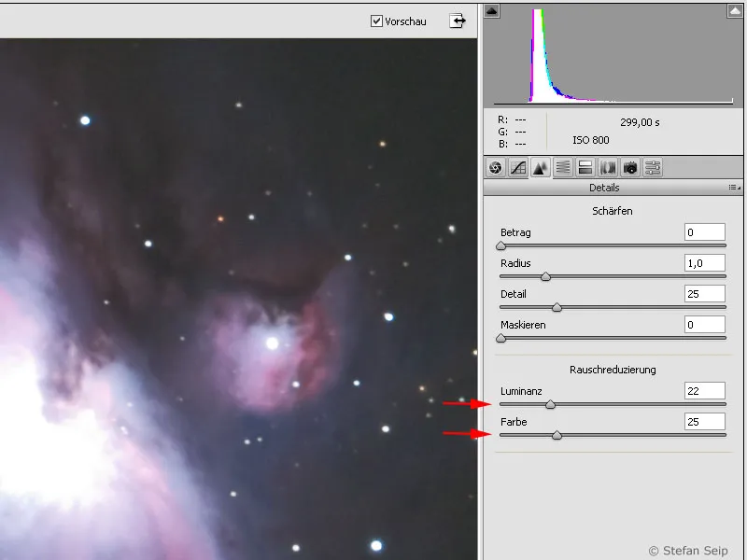
Task: Click the Betrag label
Action: coord(515,232)
